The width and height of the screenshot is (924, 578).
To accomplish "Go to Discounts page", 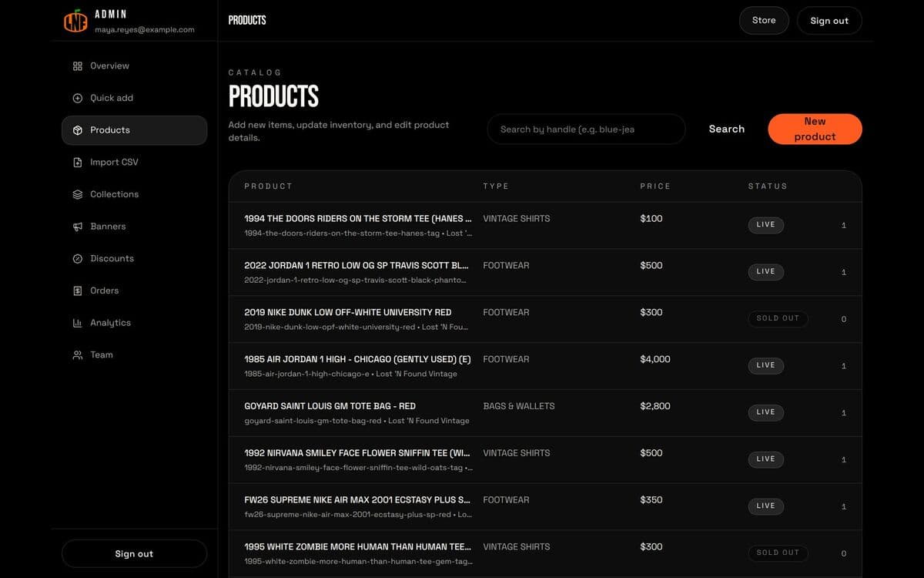I will click(134, 259).
